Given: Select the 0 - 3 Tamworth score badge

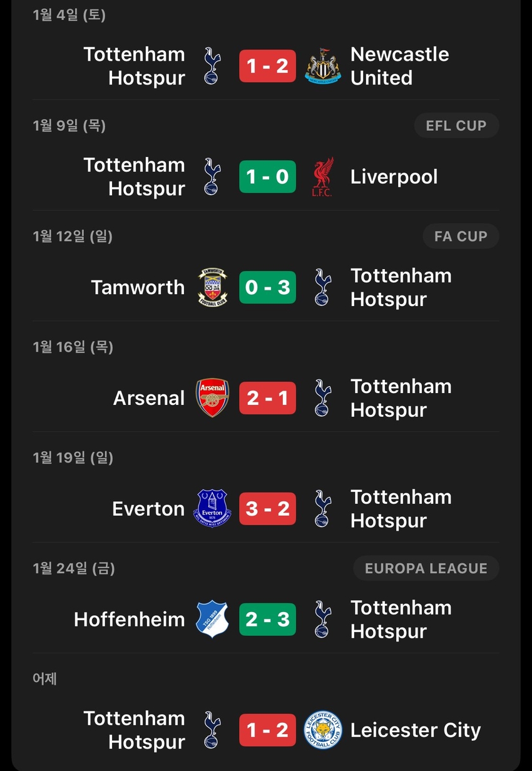Looking at the screenshot, I should [267, 287].
